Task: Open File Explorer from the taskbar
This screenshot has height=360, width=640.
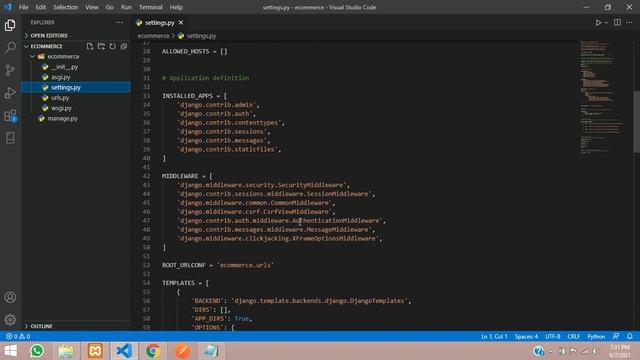Action: tap(66, 351)
